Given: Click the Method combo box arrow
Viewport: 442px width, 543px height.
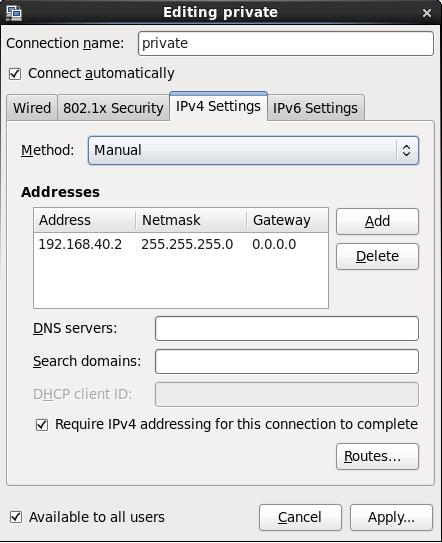Looking at the screenshot, I should click(406, 150).
